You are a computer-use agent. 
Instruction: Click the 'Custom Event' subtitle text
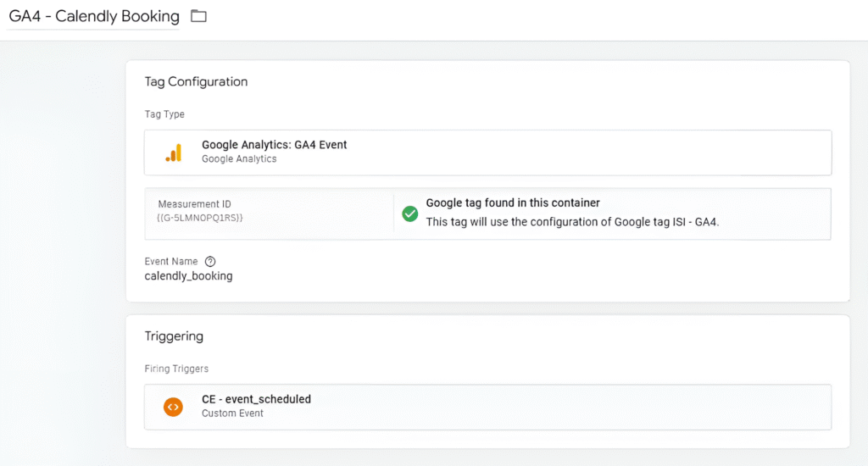232,413
